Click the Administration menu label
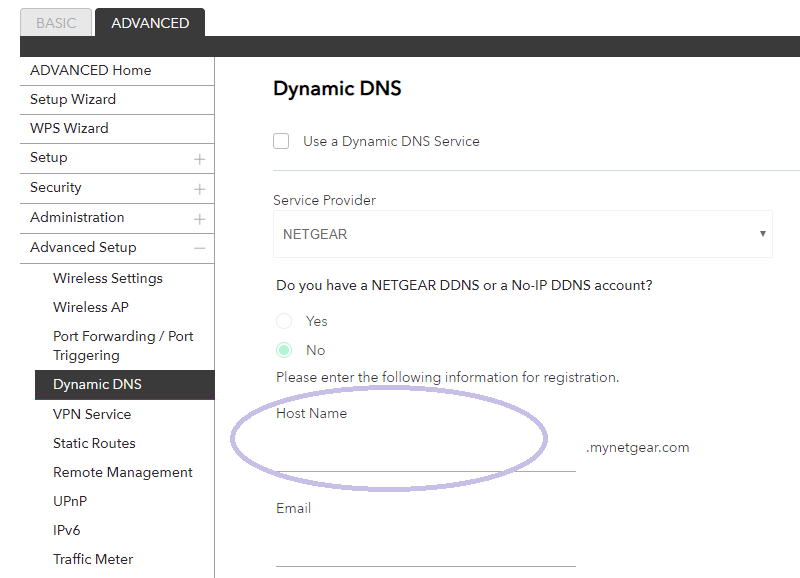The width and height of the screenshot is (800, 578). (x=77, y=217)
